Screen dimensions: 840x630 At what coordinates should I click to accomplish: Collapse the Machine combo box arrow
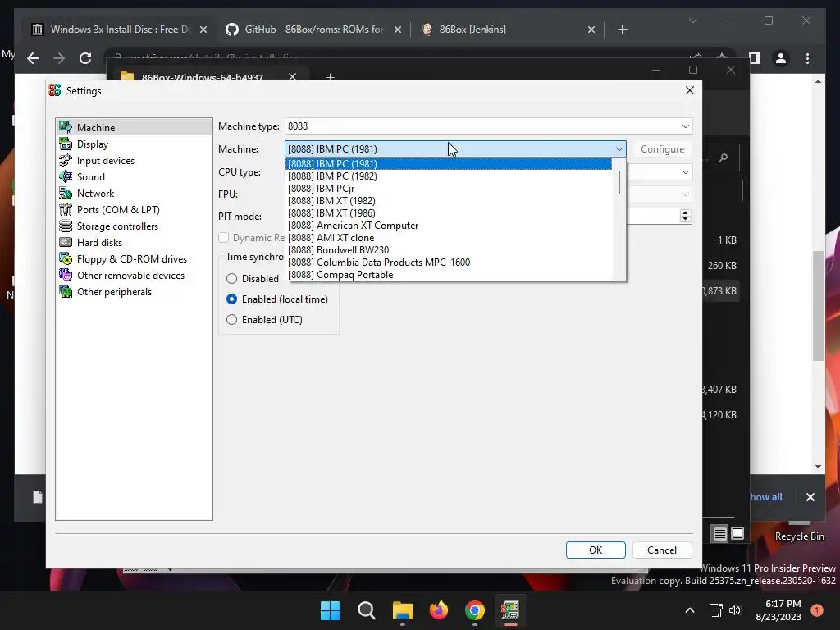coord(619,149)
